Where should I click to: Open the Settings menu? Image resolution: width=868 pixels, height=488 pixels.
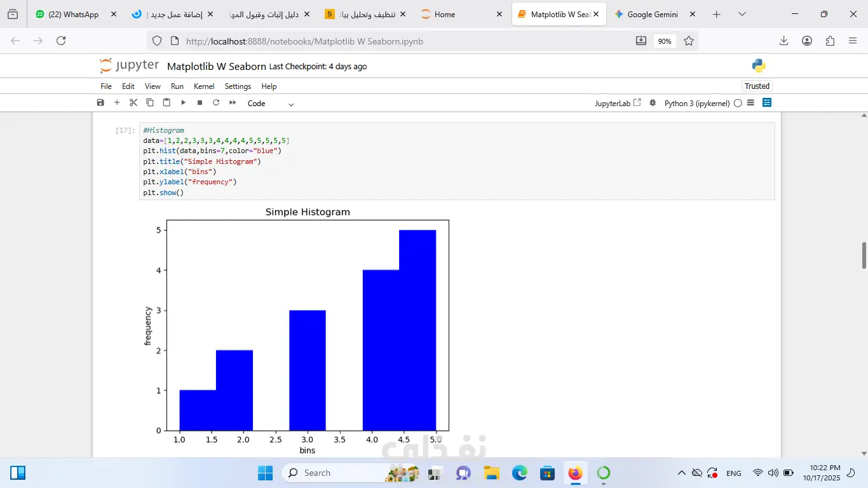(x=238, y=86)
